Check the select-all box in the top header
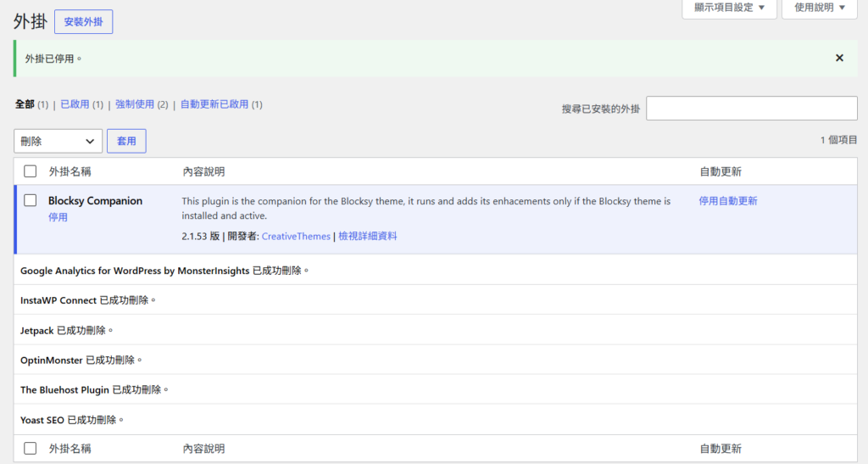The width and height of the screenshot is (868, 464). (31, 171)
